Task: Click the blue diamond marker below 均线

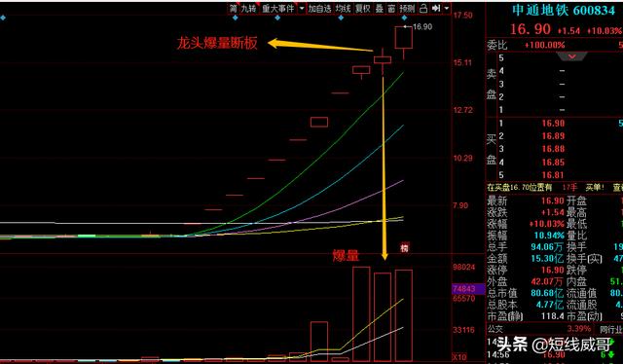Action: [x=341, y=18]
